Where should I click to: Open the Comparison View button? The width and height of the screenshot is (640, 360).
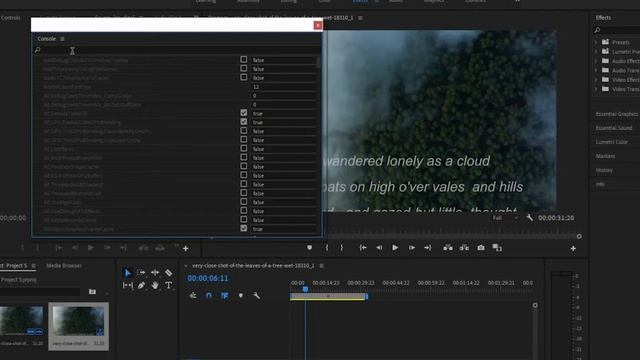coord(497,248)
